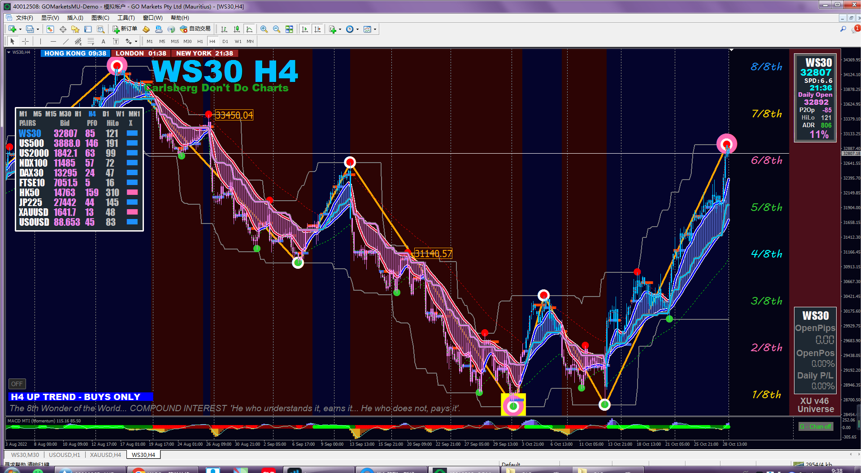868x473 pixels.
Task: Expand the new chart dropdown arrow
Action: [x=20, y=29]
